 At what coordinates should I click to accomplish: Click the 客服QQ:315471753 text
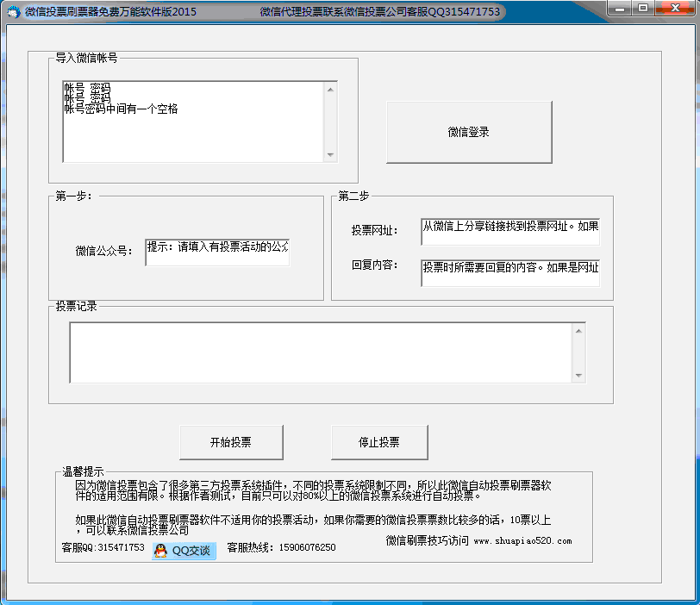point(103,547)
